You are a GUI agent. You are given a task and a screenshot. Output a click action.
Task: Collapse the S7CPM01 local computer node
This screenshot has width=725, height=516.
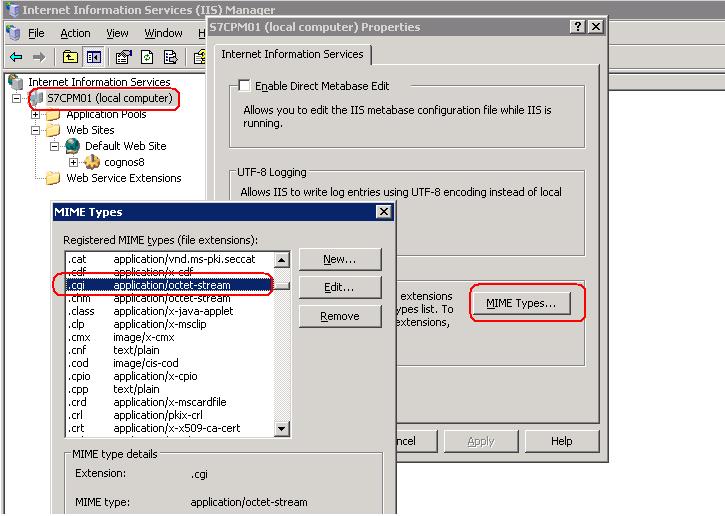(x=17, y=98)
